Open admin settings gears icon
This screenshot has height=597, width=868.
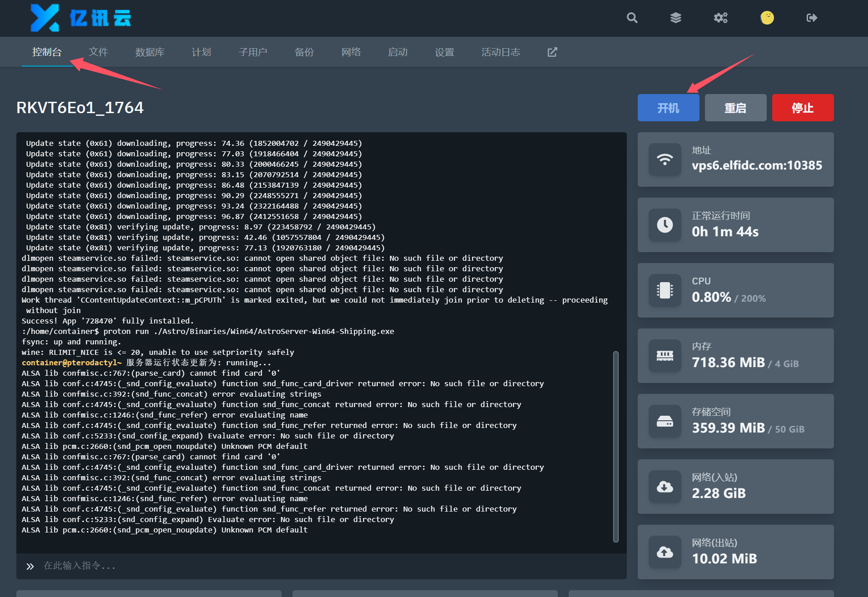[x=721, y=18]
